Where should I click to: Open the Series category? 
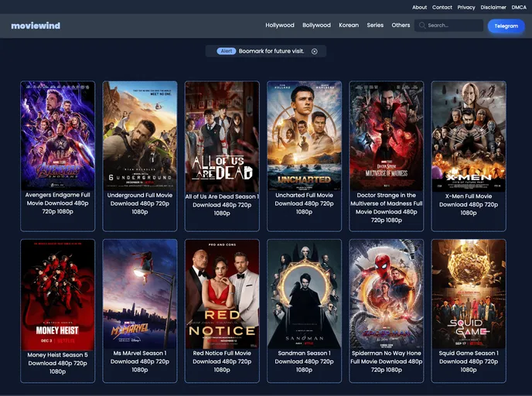375,25
